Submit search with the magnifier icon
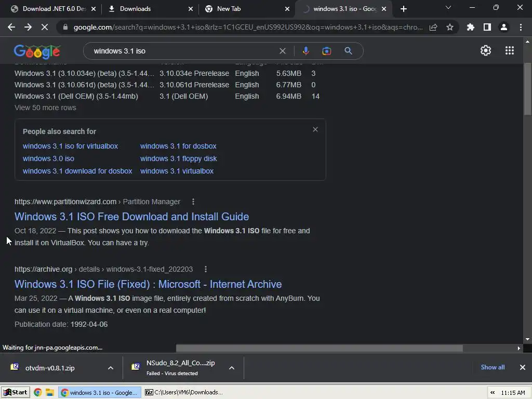This screenshot has width=532, height=399. pyautogui.click(x=348, y=51)
